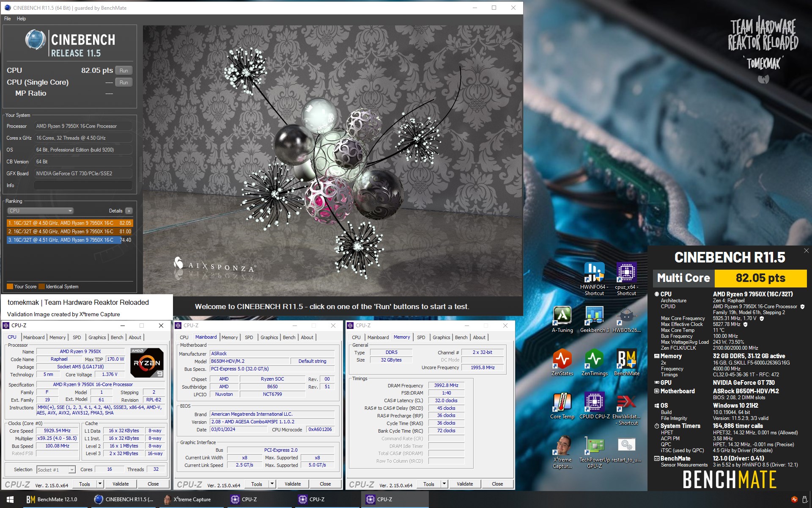812x508 pixels.
Task: Select ranking entry scoring 81.00
Action: (70, 232)
